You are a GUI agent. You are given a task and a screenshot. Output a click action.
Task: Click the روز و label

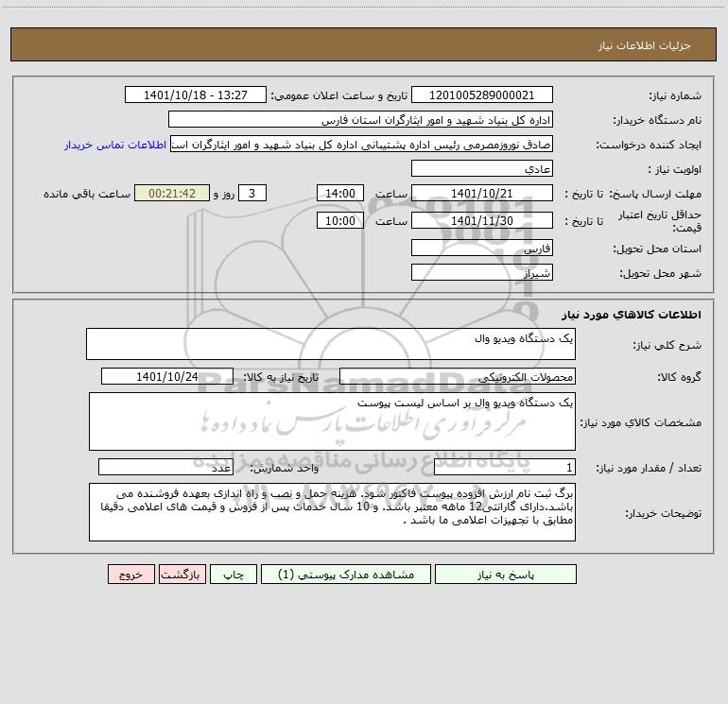coord(224,194)
